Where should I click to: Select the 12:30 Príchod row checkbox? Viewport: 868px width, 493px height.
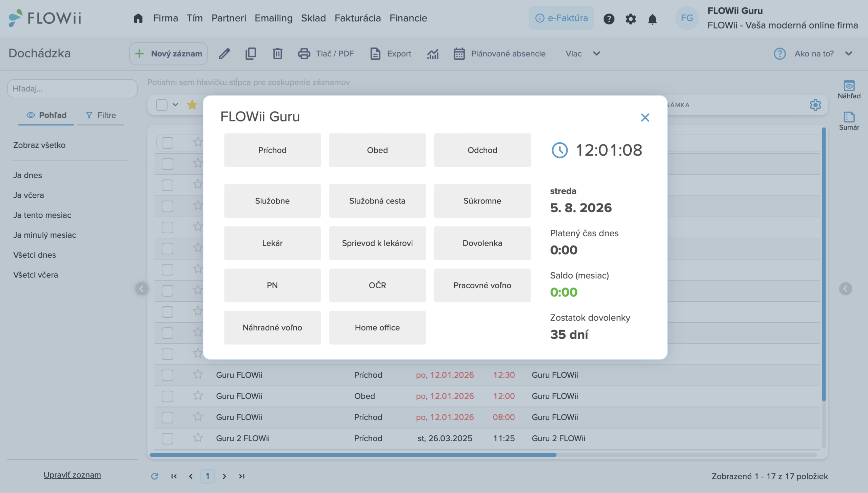click(x=167, y=375)
